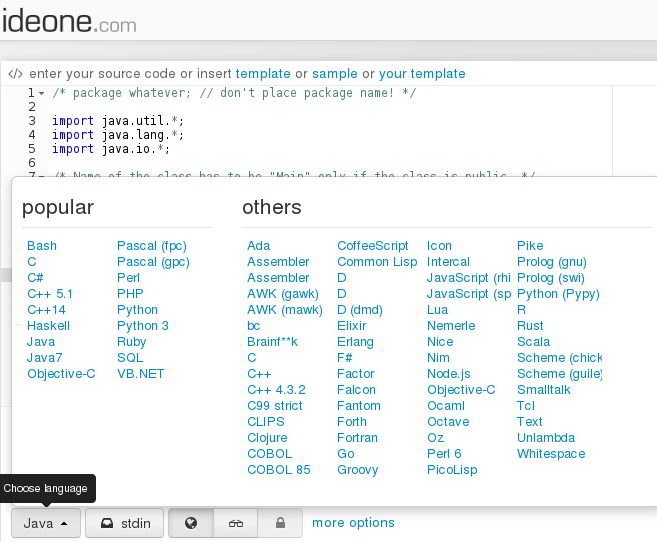This screenshot has width=657, height=542.
Task: Choose CoffeeScript from the language list
Action: 373,246
